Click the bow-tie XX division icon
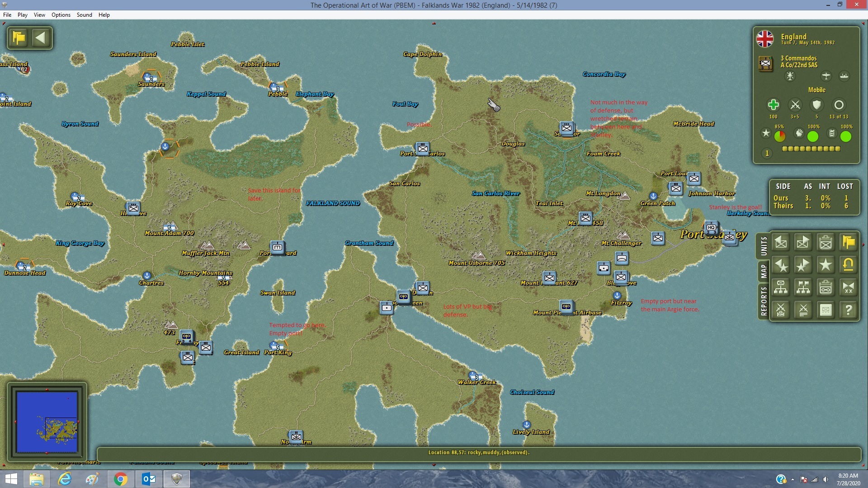This screenshot has height=488, width=868. pyautogui.click(x=848, y=287)
